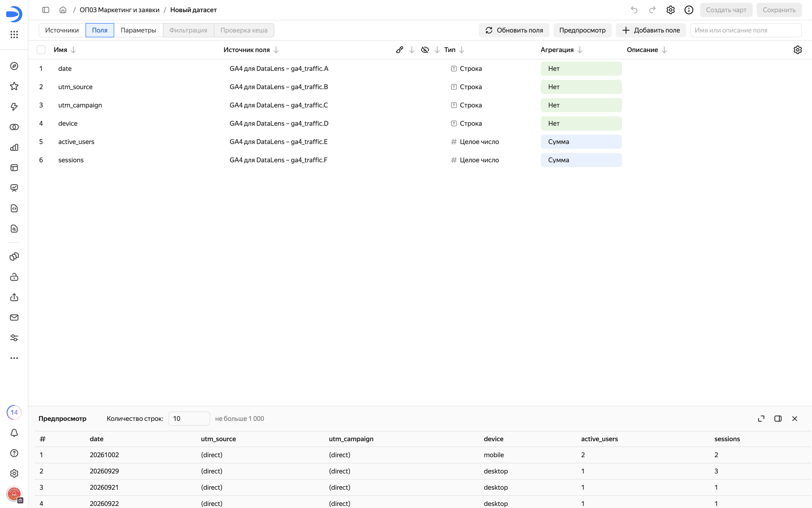The image size is (812, 508).
Task: Switch preview panel to side layout icon
Action: click(778, 419)
